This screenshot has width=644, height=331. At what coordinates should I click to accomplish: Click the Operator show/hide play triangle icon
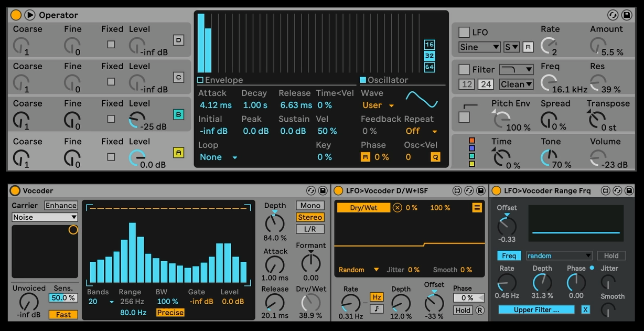click(x=30, y=15)
